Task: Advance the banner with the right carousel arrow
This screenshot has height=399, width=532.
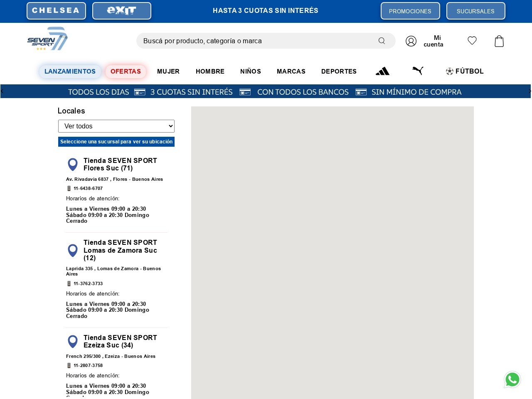Action: coord(530,91)
